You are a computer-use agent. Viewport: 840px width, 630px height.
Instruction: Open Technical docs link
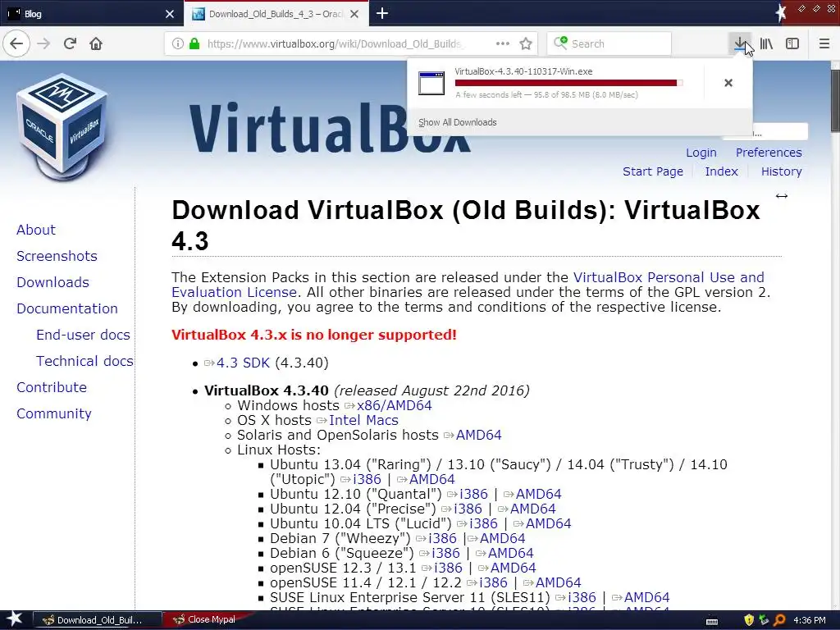click(84, 361)
